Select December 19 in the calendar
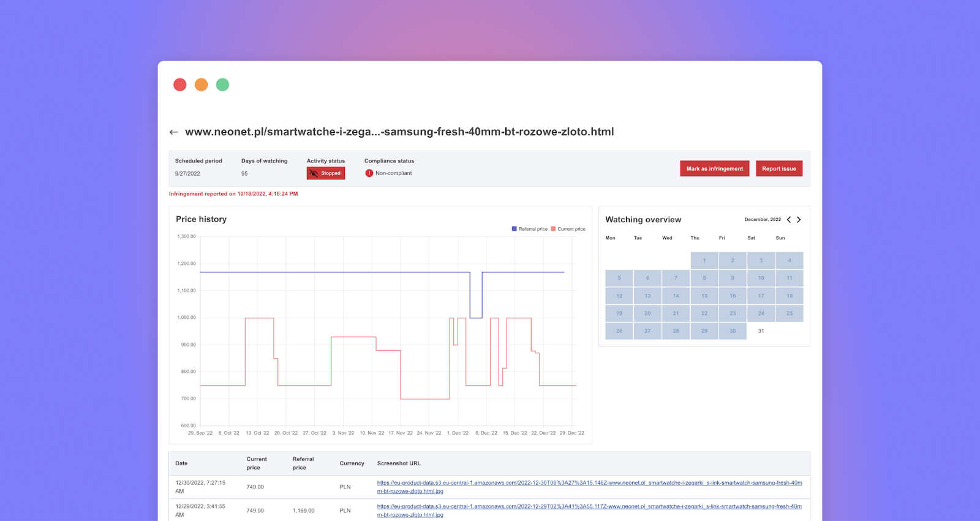980x521 pixels. point(619,313)
